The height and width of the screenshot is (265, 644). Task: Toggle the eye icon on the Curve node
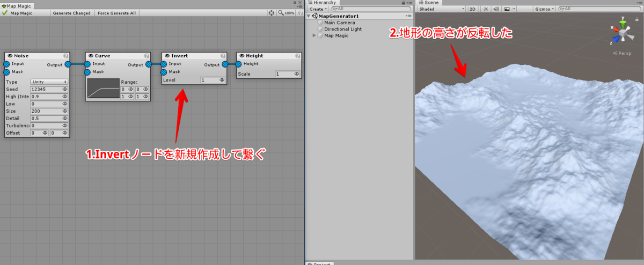pyautogui.click(x=91, y=56)
